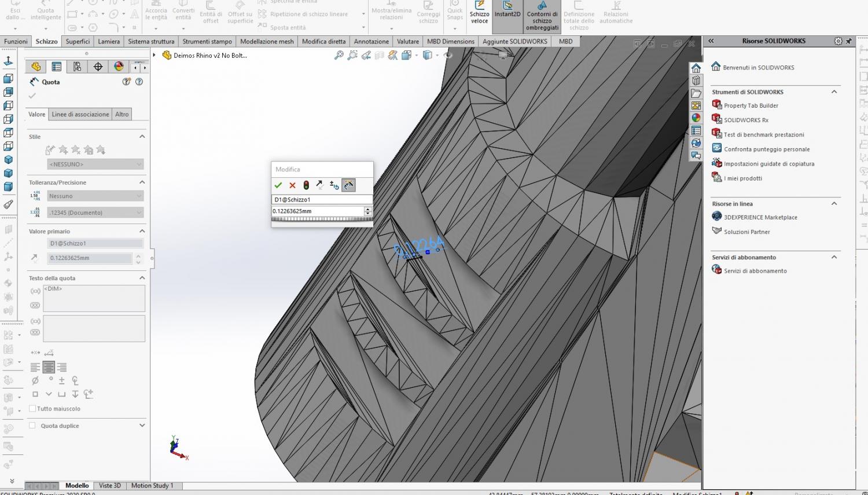Open the <NESSUNO> style dropdown
868x495 pixels.
click(95, 164)
